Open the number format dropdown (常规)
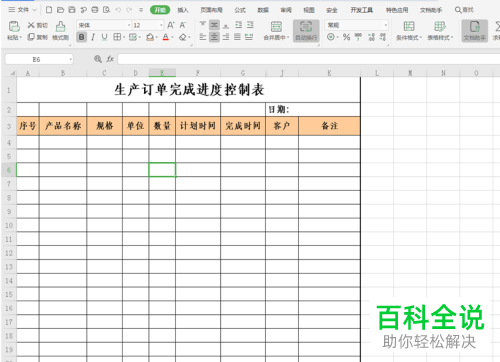The height and width of the screenshot is (362, 500). (386, 25)
